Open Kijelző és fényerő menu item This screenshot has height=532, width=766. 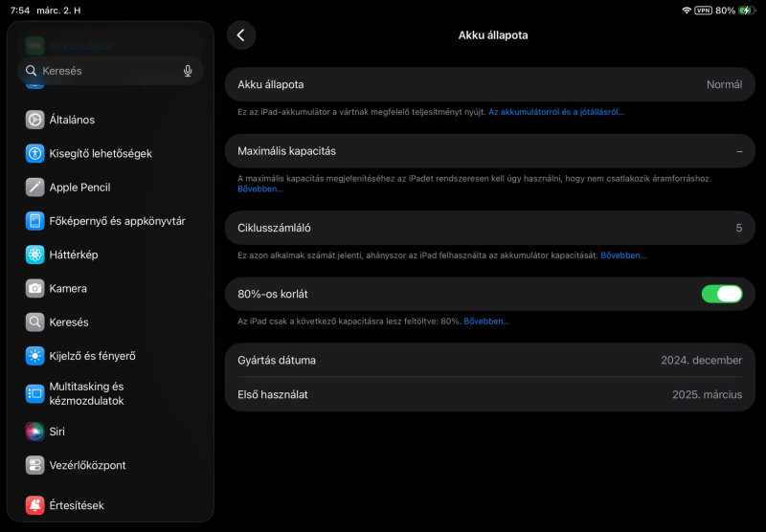(92, 356)
